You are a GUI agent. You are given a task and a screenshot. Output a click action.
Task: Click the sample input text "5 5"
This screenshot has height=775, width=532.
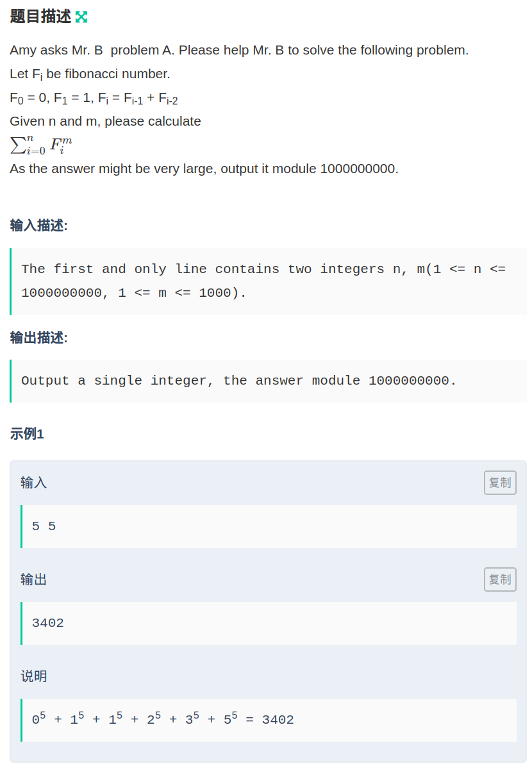coord(44,526)
